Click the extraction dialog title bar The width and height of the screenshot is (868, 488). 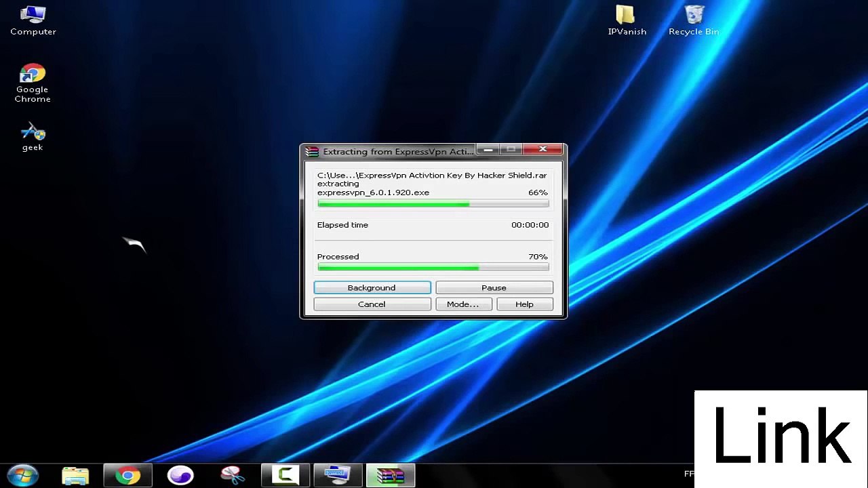click(398, 152)
